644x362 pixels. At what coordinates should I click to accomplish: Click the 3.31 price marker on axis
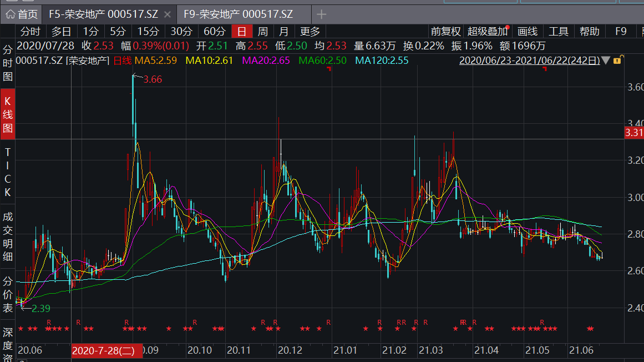[x=633, y=133]
